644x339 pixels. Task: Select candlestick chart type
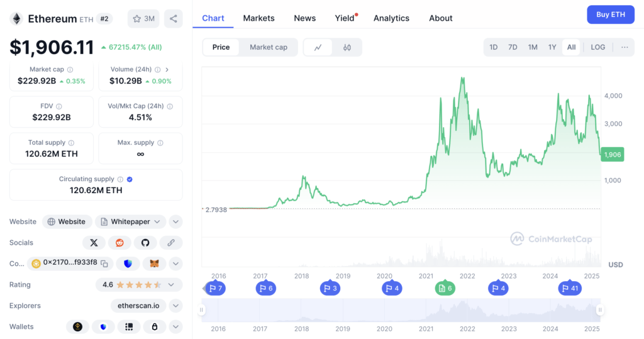click(x=347, y=47)
